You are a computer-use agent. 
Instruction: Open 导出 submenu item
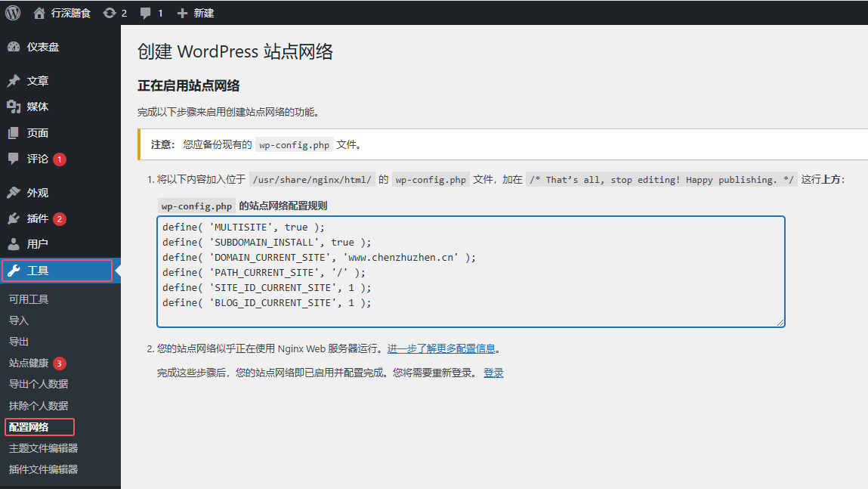[x=19, y=342]
